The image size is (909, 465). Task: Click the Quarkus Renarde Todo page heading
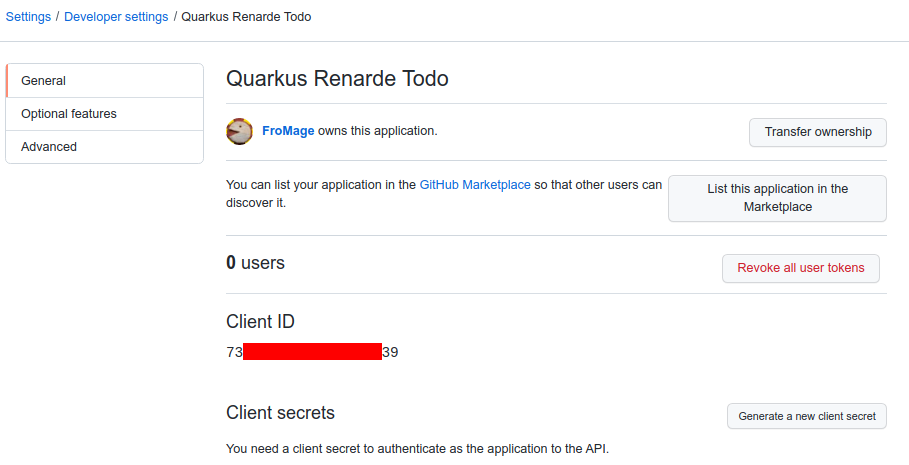tap(337, 78)
